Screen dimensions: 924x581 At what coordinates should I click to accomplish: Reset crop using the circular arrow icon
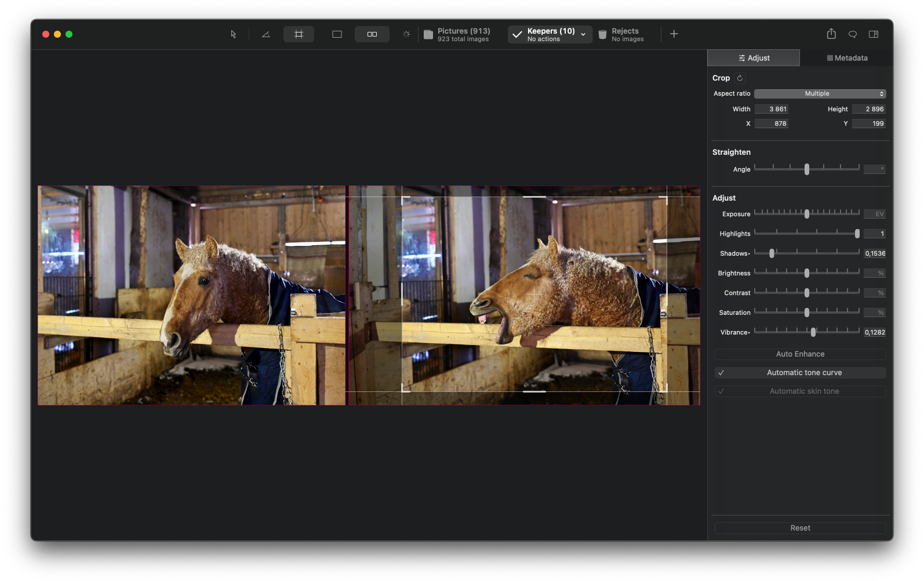click(x=740, y=78)
